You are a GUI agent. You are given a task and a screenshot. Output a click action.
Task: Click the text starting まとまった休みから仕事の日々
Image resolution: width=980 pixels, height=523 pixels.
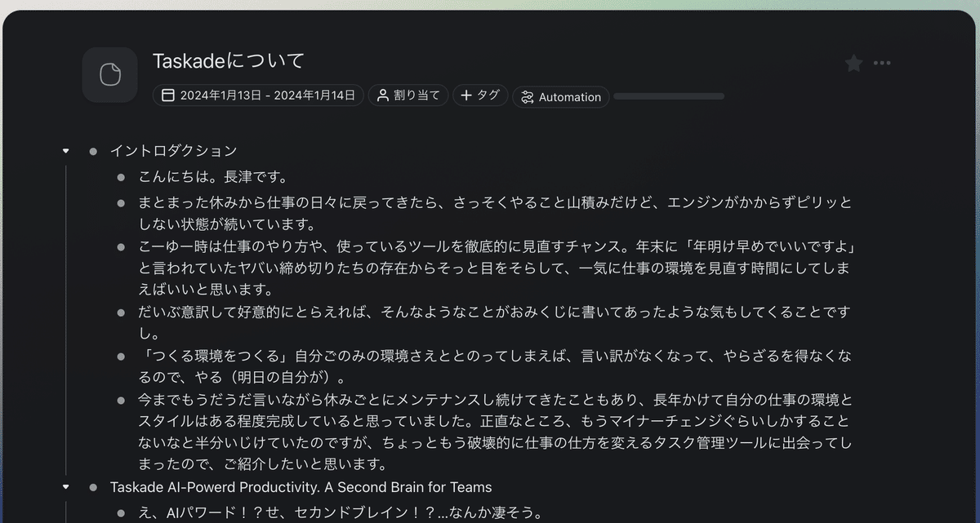pyautogui.click(x=495, y=213)
